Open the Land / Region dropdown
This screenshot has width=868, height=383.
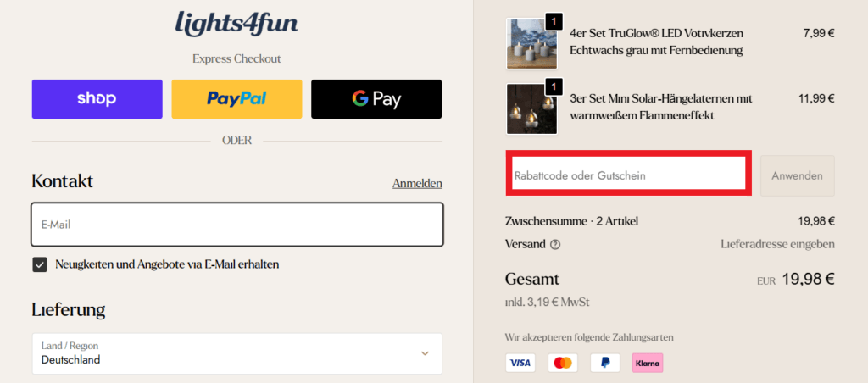click(x=236, y=353)
